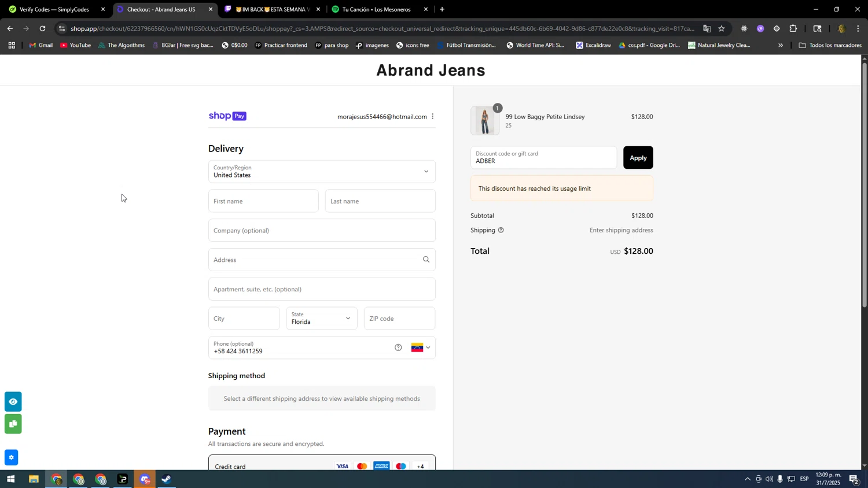Open the phone number help icon
Image resolution: width=868 pixels, height=488 pixels.
(x=398, y=347)
